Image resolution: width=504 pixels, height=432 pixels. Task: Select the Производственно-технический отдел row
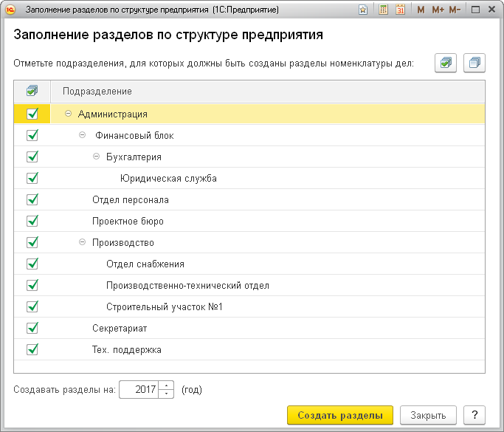coord(249,285)
